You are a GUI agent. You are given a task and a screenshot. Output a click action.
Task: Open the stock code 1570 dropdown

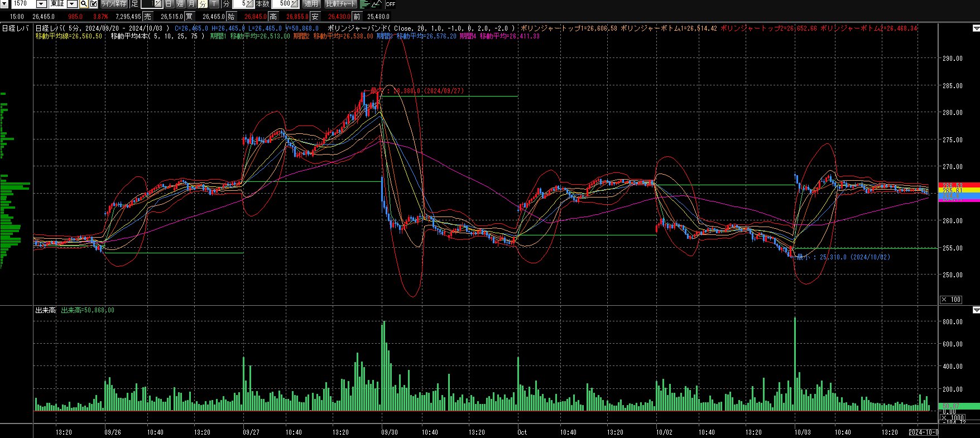pyautogui.click(x=41, y=4)
